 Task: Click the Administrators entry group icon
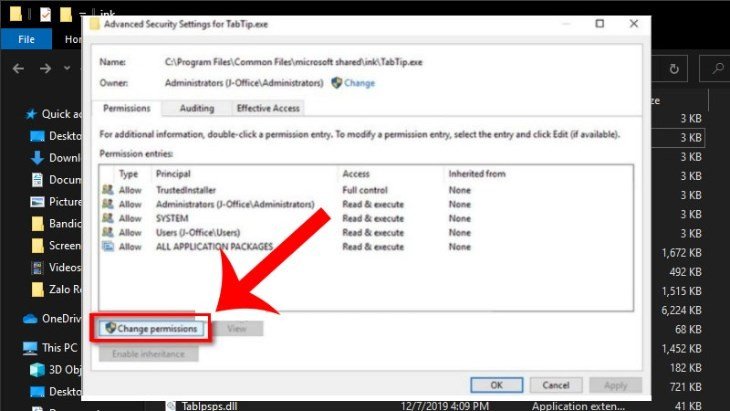pos(107,204)
